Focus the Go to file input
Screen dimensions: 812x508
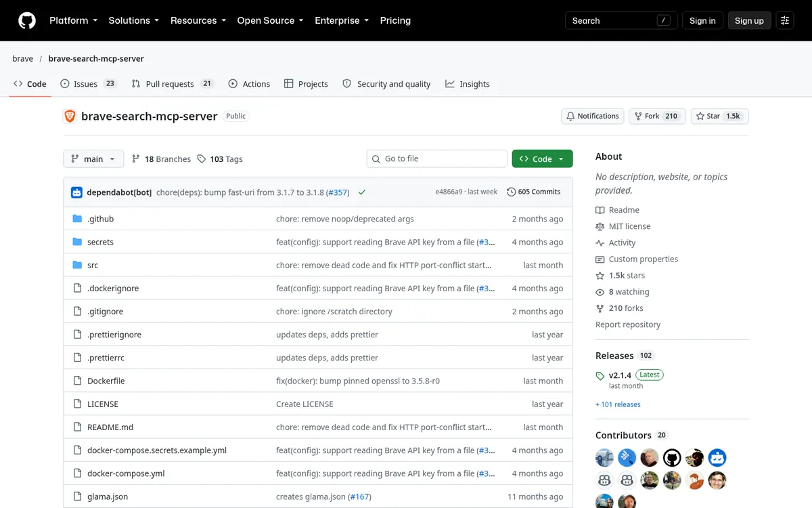click(436, 158)
